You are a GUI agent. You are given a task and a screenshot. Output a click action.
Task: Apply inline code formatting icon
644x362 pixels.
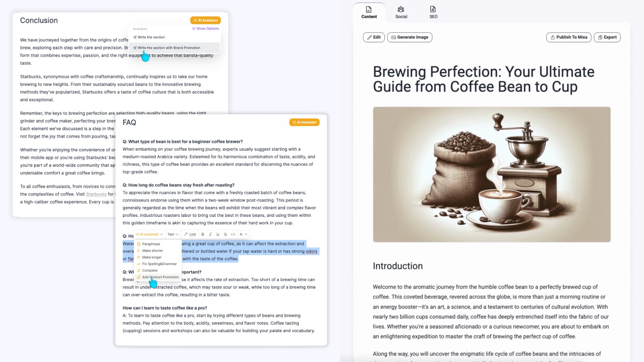[233, 234]
